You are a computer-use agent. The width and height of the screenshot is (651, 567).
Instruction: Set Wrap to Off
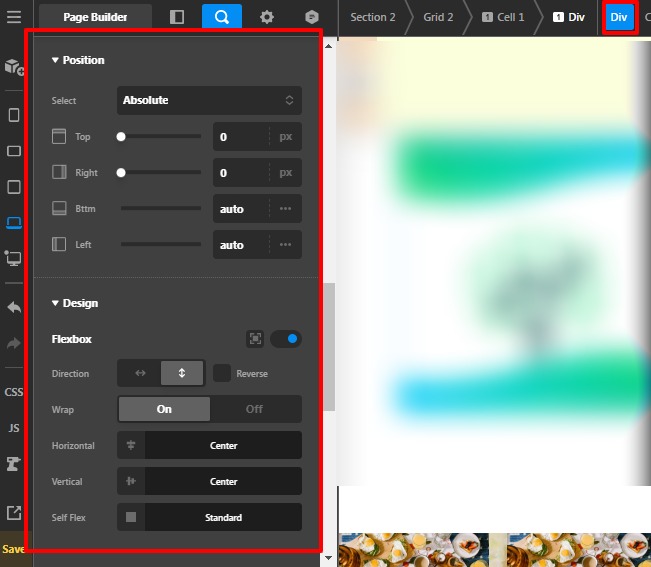[255, 409]
